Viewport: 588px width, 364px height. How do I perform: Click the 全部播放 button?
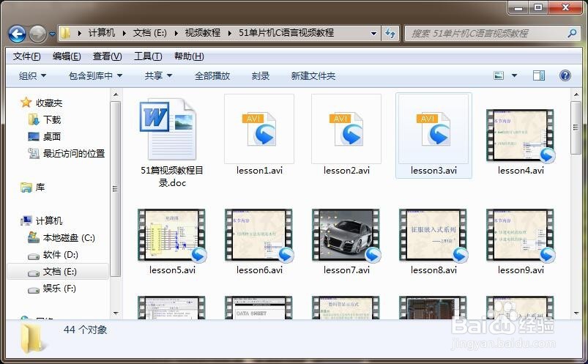click(x=212, y=76)
